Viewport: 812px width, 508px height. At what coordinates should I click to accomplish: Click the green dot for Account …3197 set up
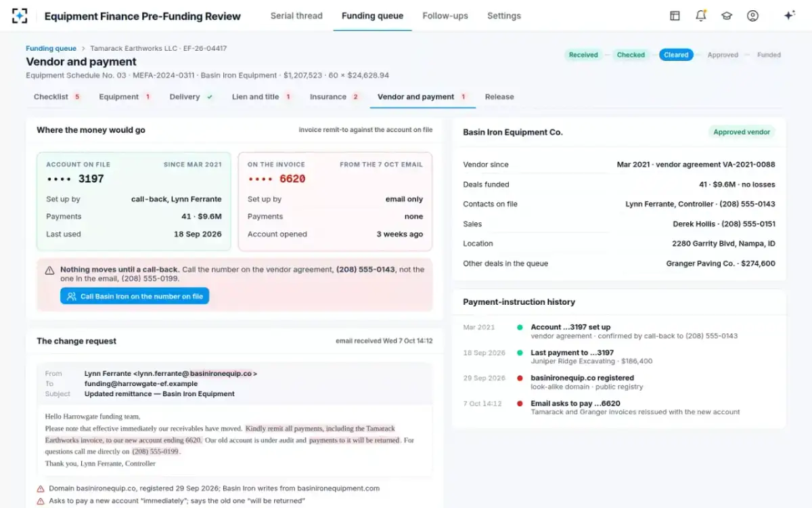520,327
